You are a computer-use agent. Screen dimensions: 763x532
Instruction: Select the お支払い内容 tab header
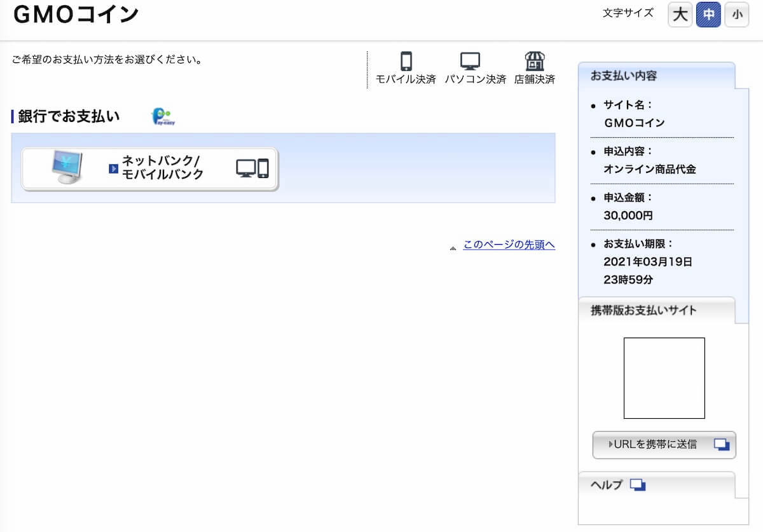click(x=656, y=76)
